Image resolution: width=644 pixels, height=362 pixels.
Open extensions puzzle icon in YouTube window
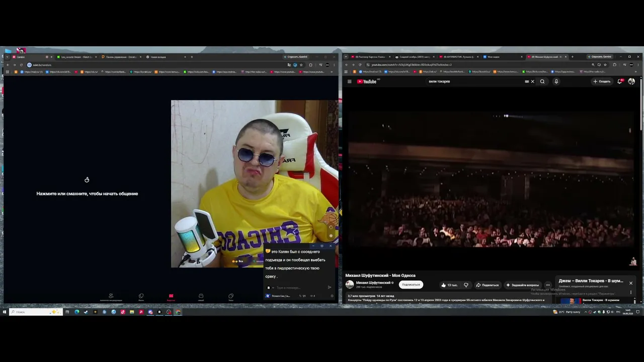click(x=614, y=65)
